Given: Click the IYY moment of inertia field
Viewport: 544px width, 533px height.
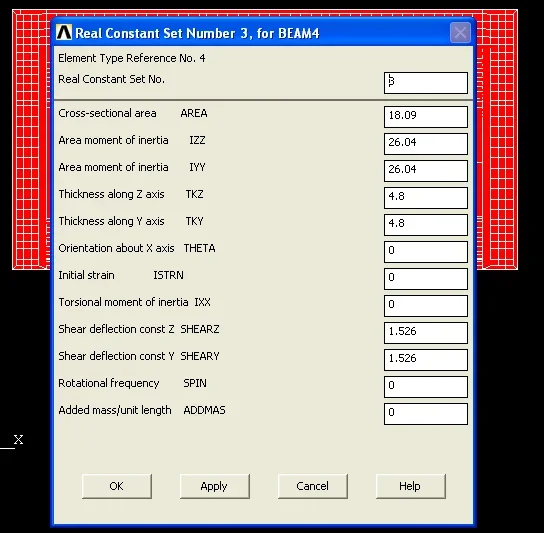Looking at the screenshot, I should click(x=426, y=171).
